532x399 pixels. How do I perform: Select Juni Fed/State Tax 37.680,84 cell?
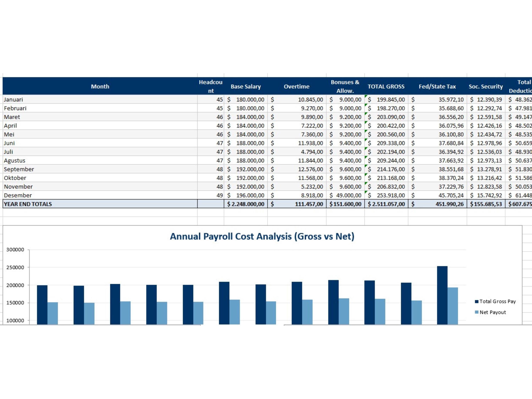point(437,143)
